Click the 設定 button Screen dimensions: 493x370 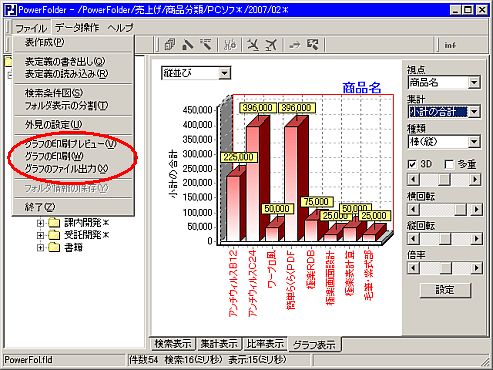click(x=445, y=290)
